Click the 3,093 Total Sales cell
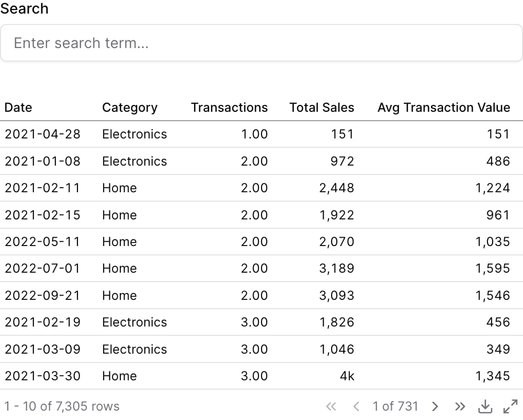 point(336,296)
